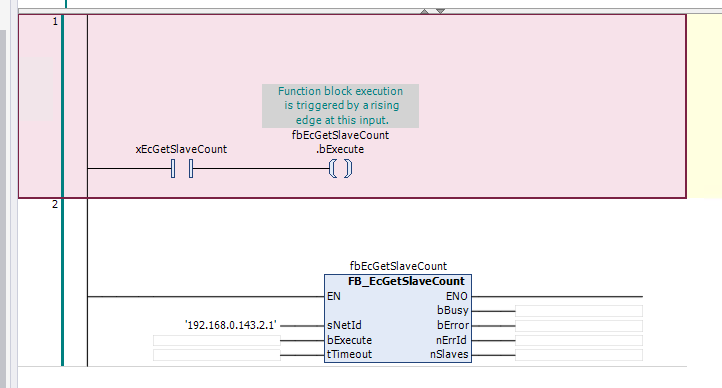This screenshot has height=388, width=722.
Task: Click the sNetId input pin label
Action: click(344, 325)
